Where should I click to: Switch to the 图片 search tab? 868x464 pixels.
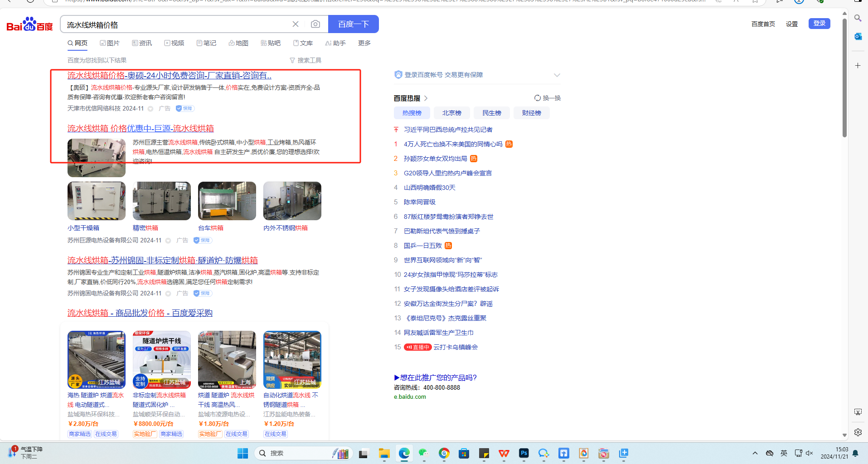pyautogui.click(x=110, y=43)
